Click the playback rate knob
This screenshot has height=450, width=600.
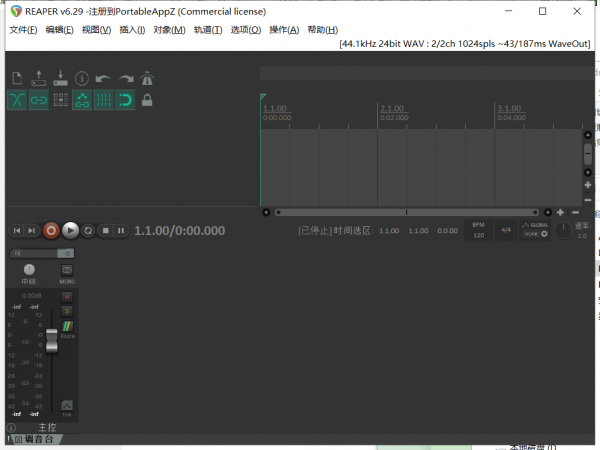[563, 230]
